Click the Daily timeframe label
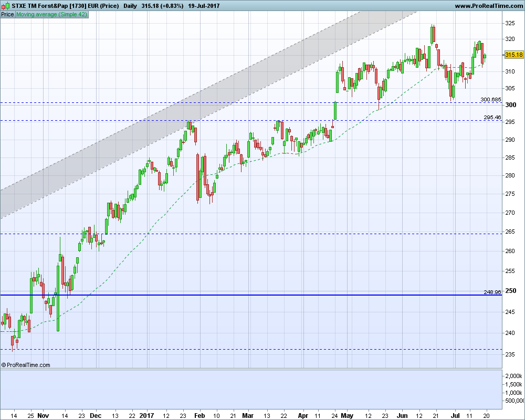 [x=130, y=6]
